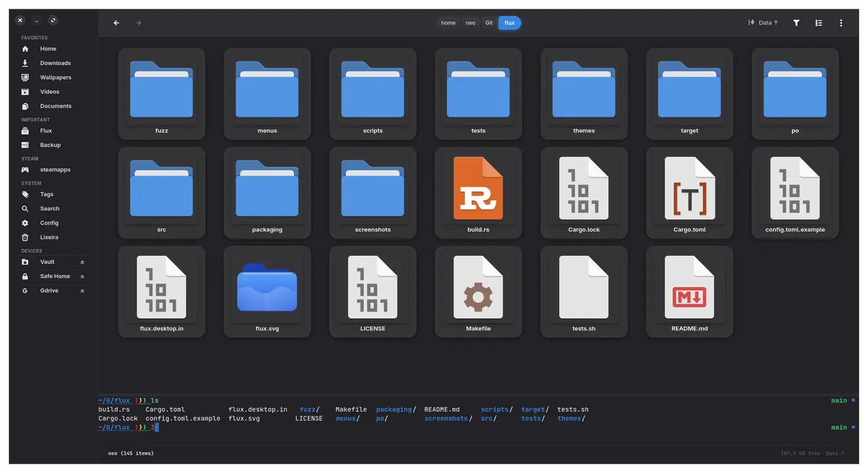This screenshot has height=473, width=868.
Task: Select the tests folder
Action: [478, 94]
